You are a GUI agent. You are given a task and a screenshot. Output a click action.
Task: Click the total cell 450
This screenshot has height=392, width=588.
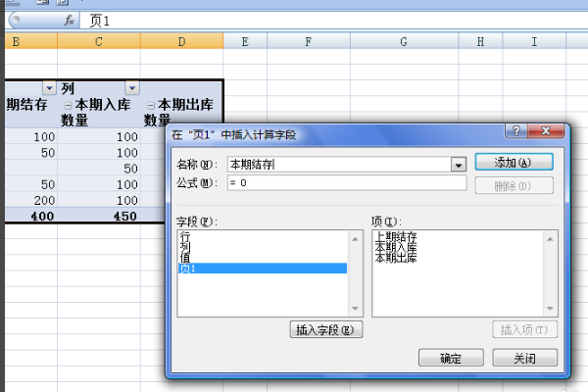point(99,216)
